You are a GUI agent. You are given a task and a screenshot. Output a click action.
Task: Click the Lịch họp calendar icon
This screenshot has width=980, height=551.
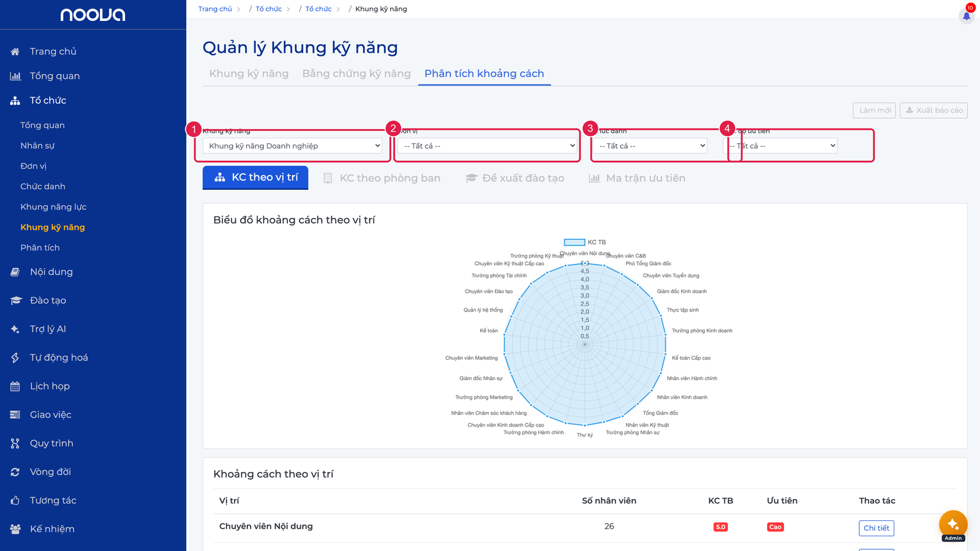[x=15, y=386]
